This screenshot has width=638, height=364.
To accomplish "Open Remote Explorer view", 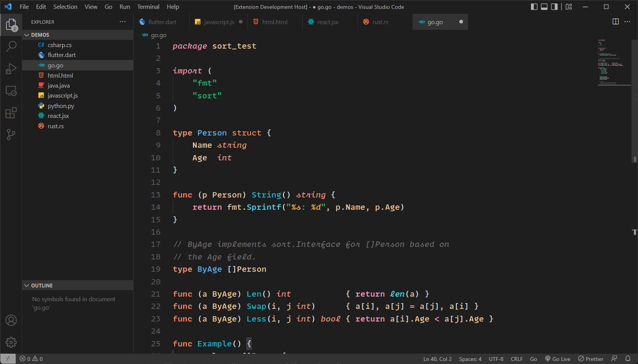I will tap(11, 91).
